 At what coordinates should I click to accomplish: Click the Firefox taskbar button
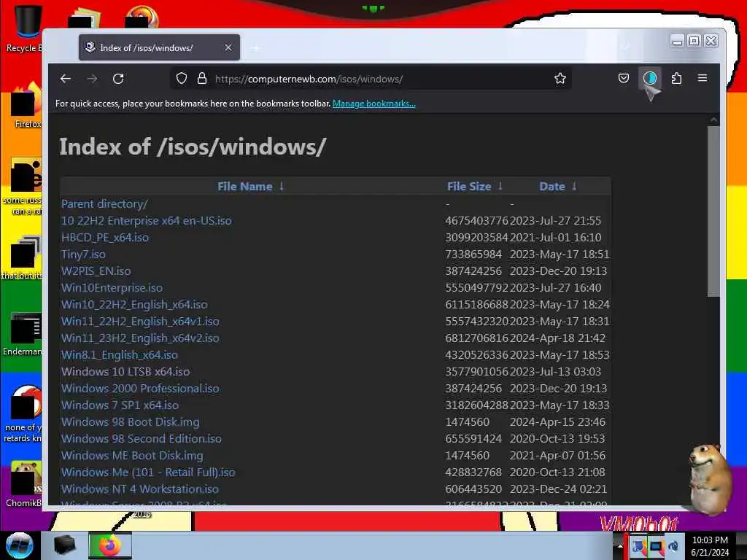110,545
